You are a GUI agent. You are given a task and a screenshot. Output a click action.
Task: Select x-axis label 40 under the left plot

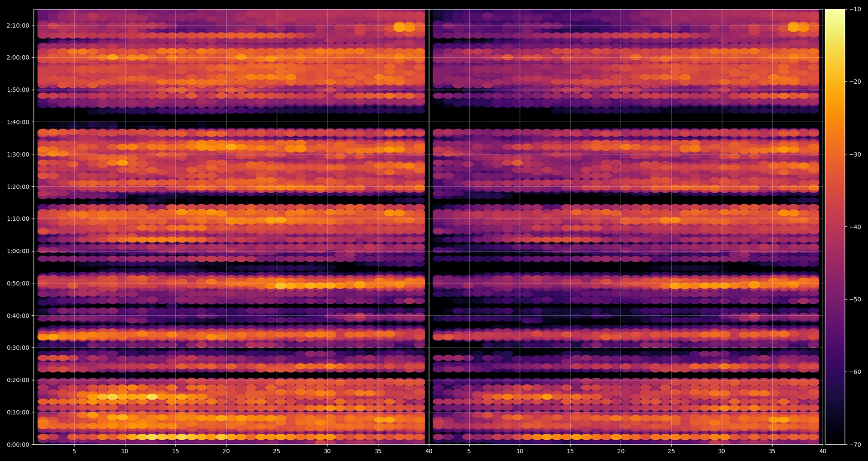click(x=429, y=451)
